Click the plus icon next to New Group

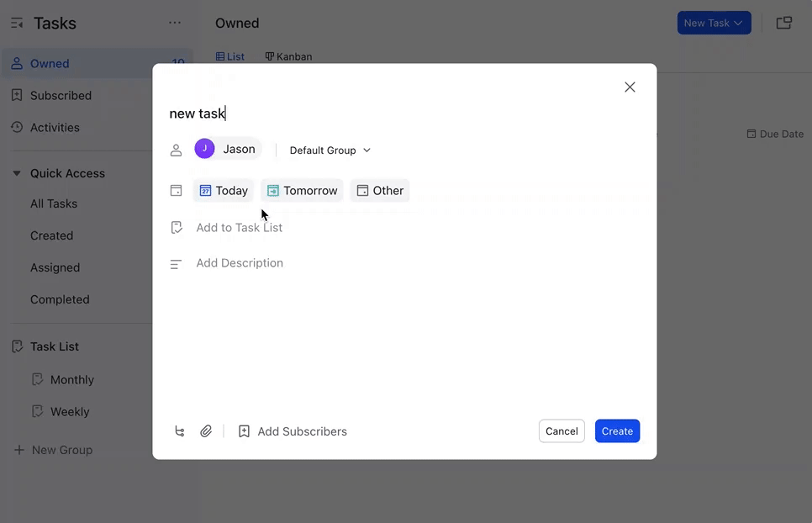click(18, 449)
